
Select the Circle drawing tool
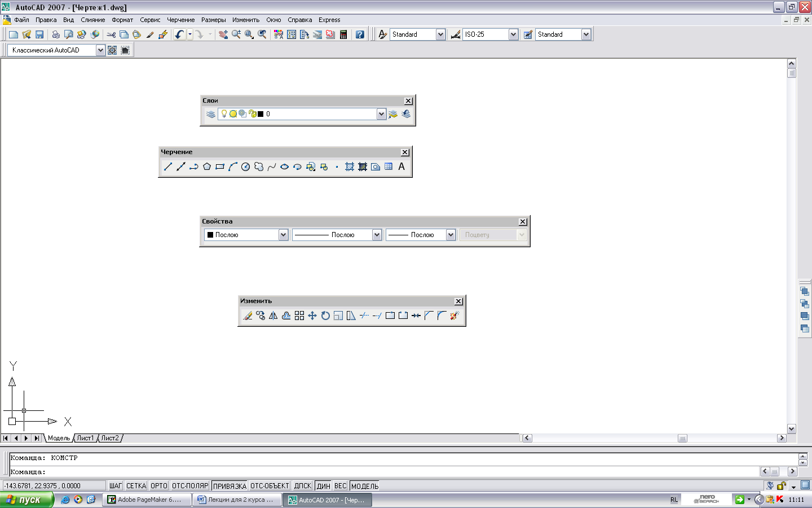245,167
